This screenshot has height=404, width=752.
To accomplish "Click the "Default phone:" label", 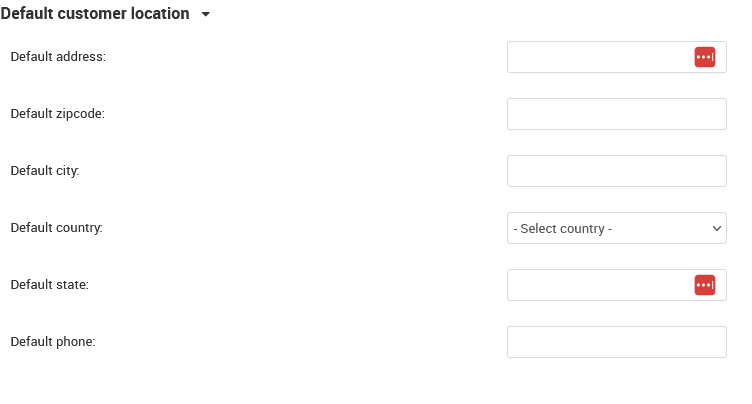I will click(53, 342).
